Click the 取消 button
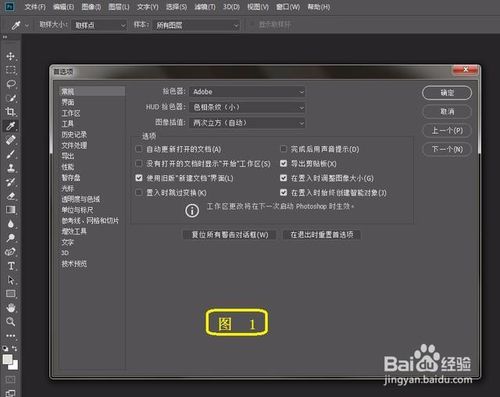 (x=447, y=112)
